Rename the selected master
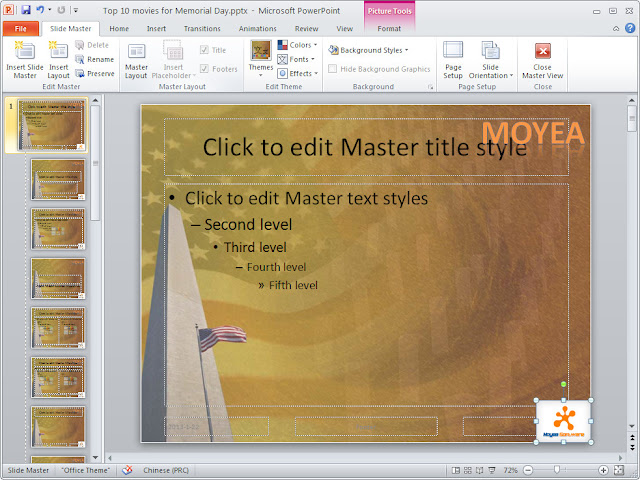 click(x=95, y=59)
